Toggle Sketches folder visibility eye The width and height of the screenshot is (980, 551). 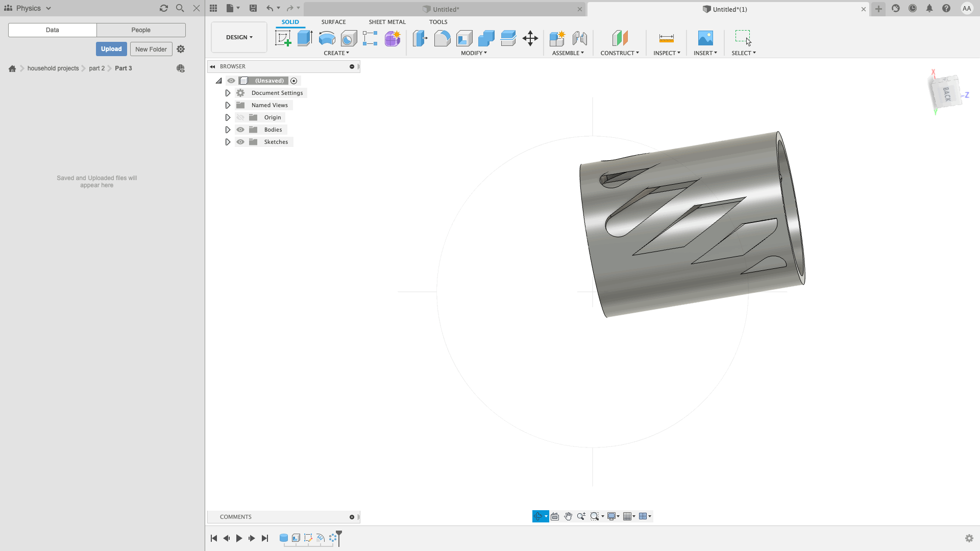(240, 142)
